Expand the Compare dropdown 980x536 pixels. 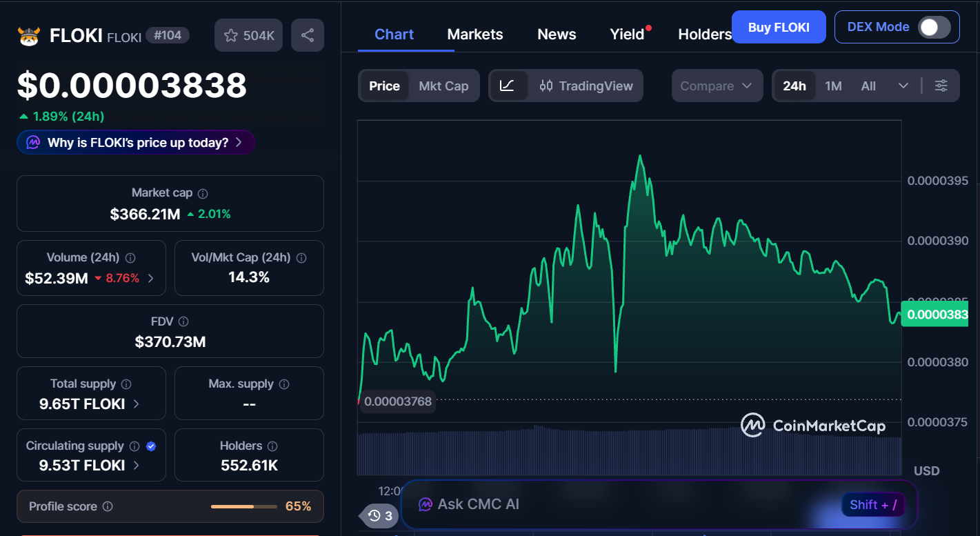717,86
